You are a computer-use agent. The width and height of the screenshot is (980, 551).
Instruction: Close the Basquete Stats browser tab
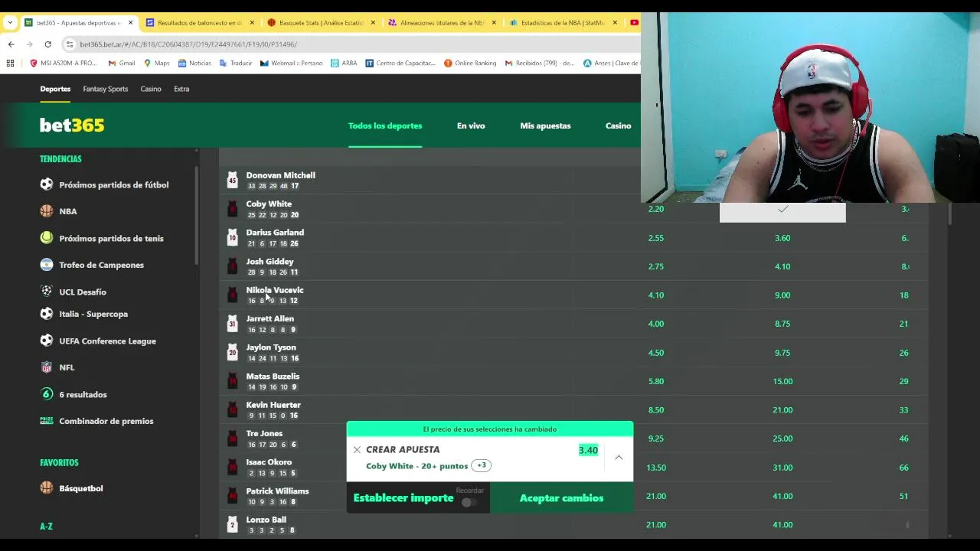tap(373, 23)
